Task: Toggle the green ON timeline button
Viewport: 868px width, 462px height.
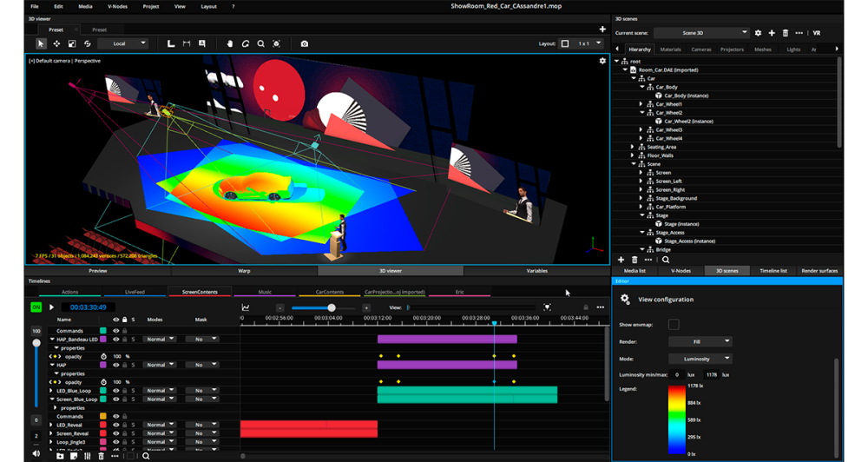Action: 36,307
